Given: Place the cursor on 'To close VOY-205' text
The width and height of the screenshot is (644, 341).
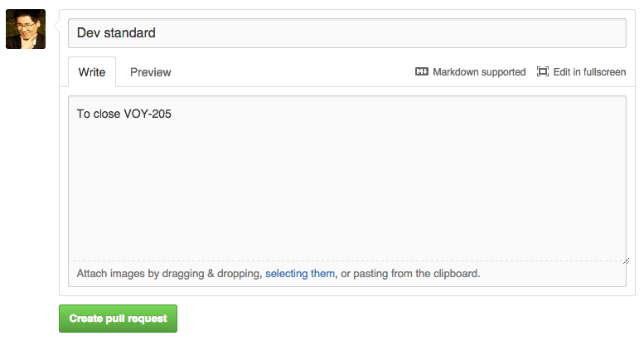Looking at the screenshot, I should (x=124, y=114).
